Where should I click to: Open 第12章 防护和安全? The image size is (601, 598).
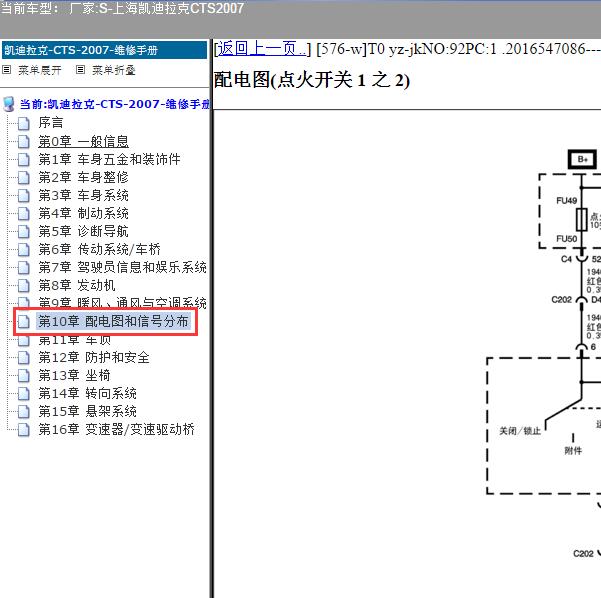pos(94,357)
